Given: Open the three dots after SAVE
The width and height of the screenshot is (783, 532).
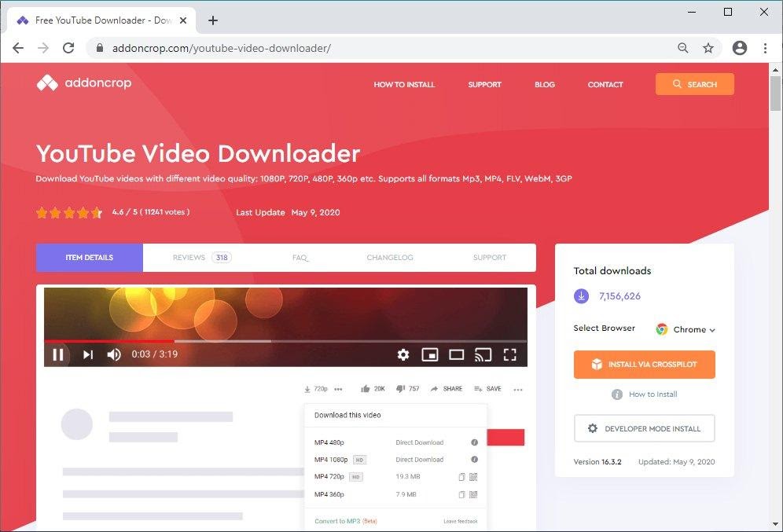Looking at the screenshot, I should pyautogui.click(x=518, y=389).
